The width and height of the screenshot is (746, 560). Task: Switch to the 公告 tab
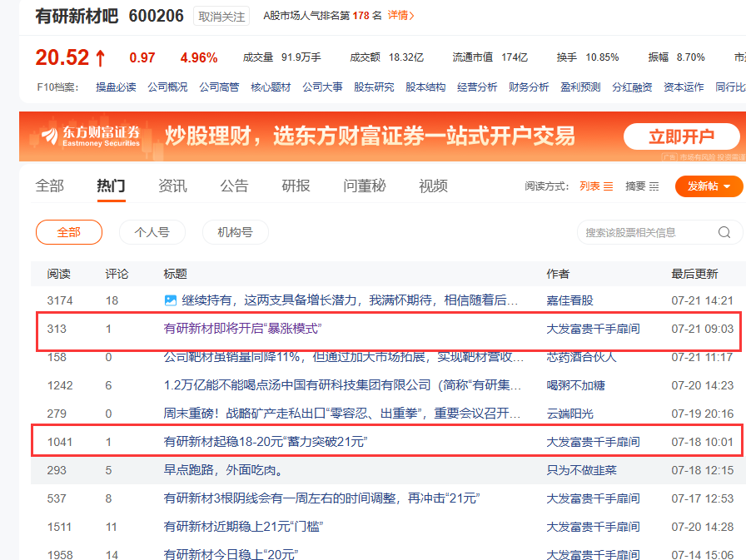click(x=234, y=186)
